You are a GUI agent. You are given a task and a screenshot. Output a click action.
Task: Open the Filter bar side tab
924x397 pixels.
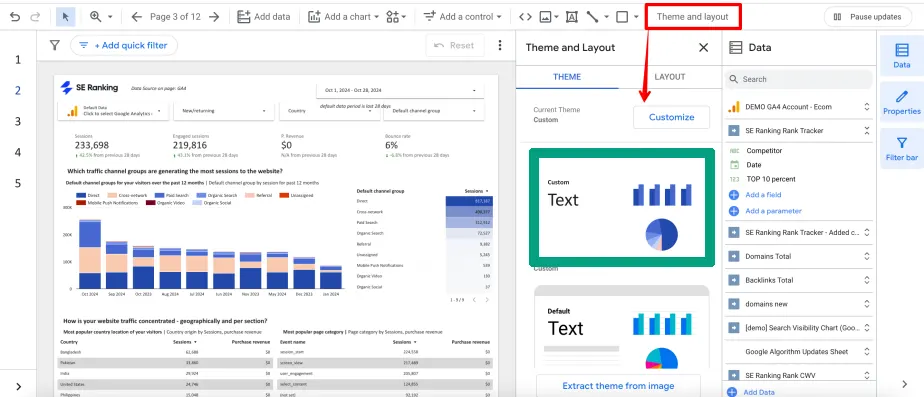pyautogui.click(x=902, y=148)
